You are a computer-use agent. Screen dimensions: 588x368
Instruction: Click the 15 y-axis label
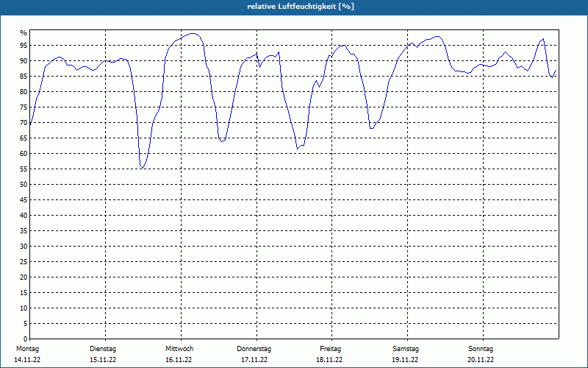point(24,293)
